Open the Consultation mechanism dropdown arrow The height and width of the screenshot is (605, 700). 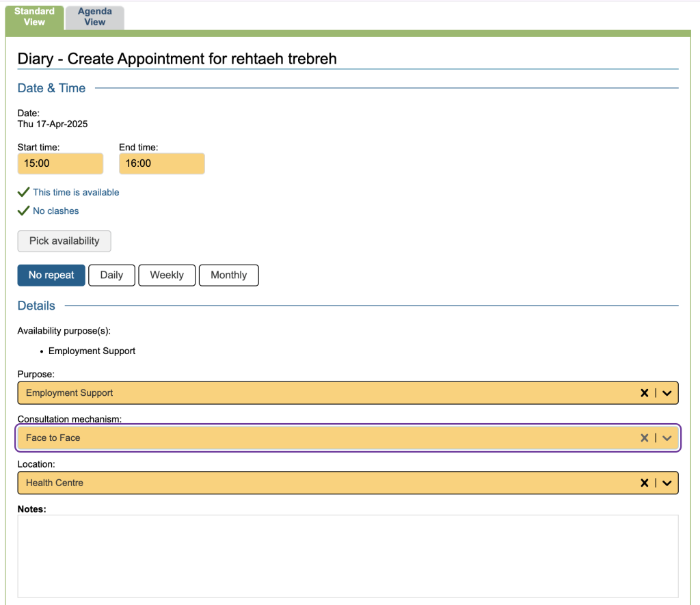point(667,438)
